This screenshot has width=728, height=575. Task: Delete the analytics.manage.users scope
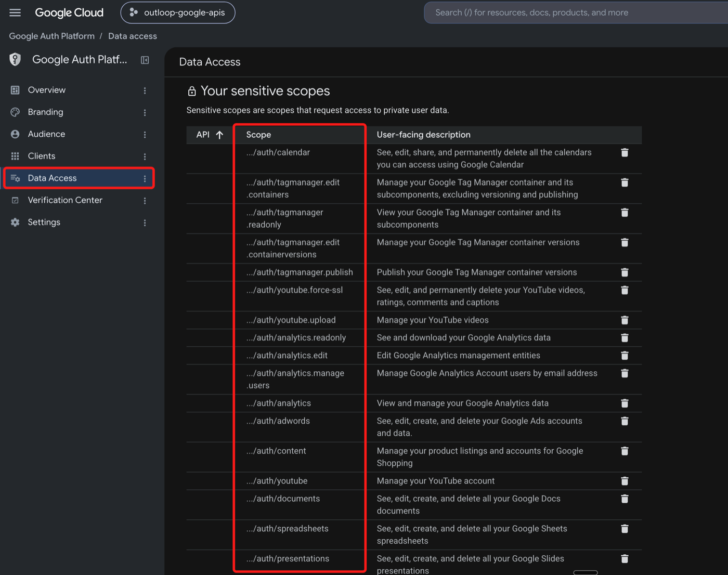click(x=625, y=373)
